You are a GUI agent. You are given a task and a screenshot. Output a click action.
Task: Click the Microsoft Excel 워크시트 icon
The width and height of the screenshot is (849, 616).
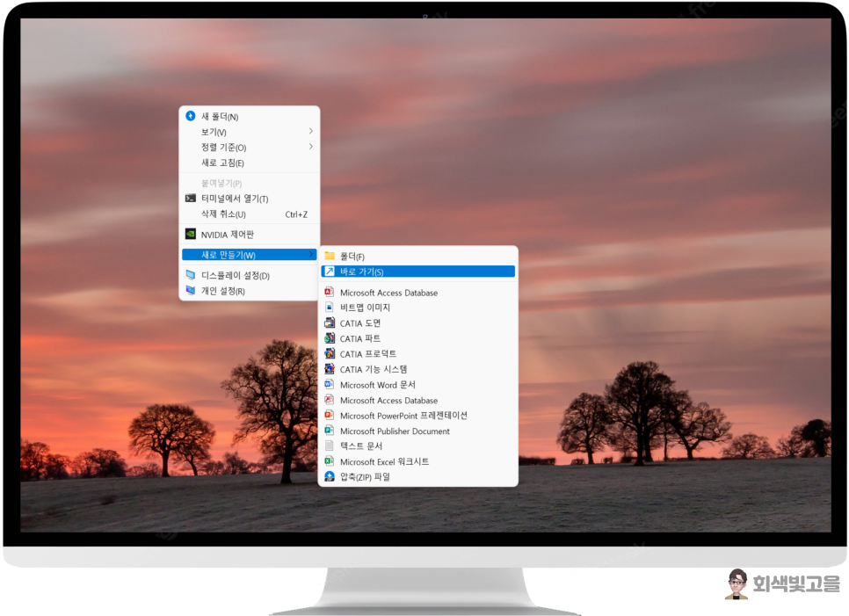click(x=330, y=461)
